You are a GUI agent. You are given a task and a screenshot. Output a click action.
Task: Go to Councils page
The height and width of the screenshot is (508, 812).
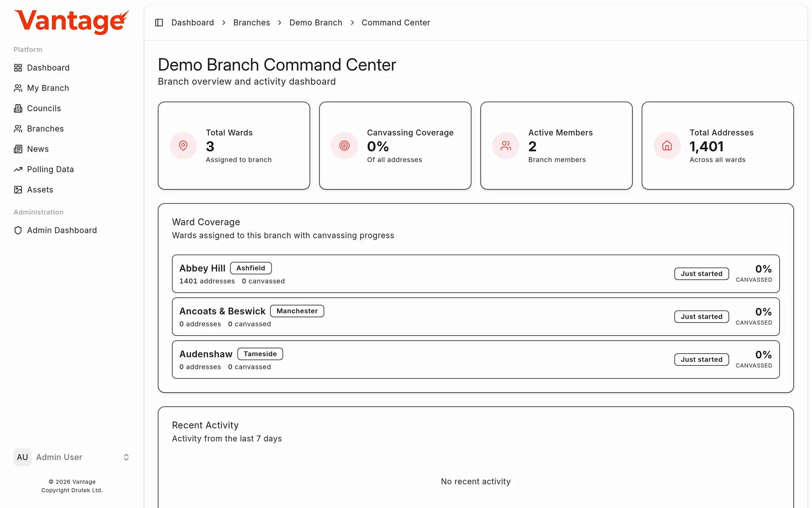(x=72, y=108)
